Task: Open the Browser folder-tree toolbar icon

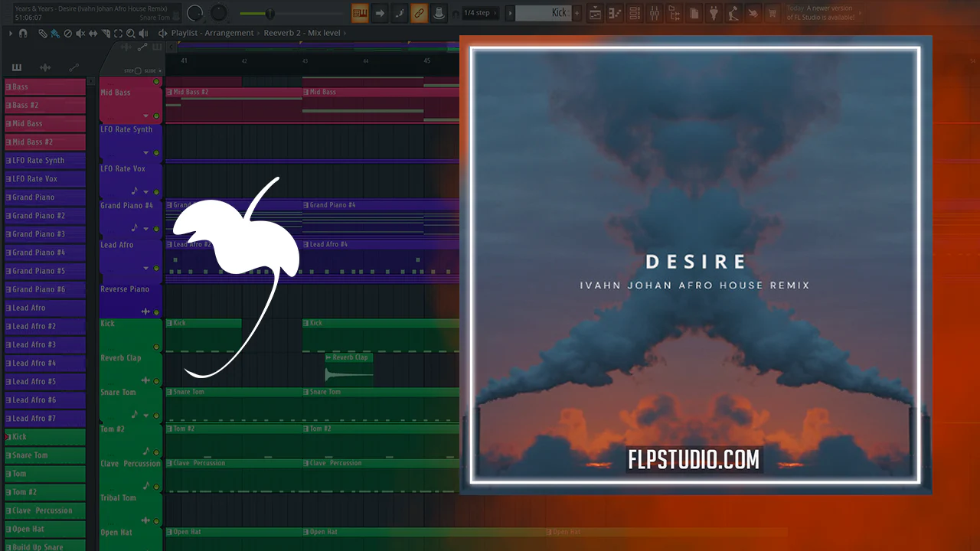Action: click(x=675, y=13)
